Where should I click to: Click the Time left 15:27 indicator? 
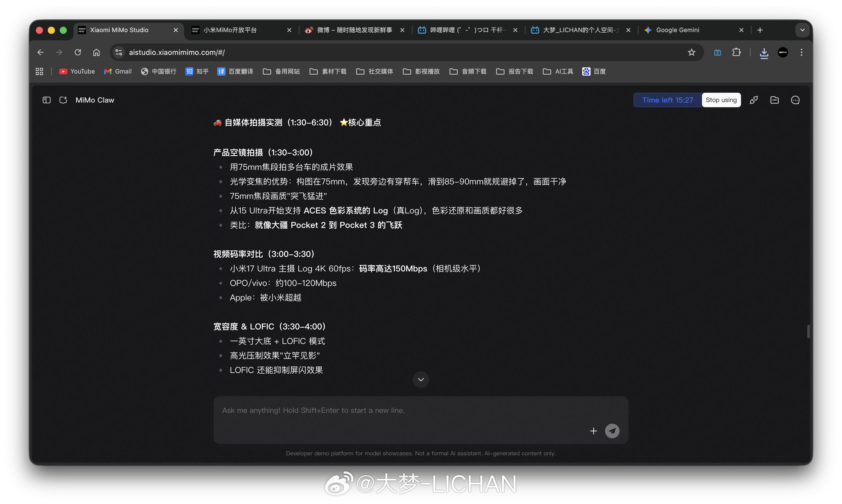[x=667, y=100]
